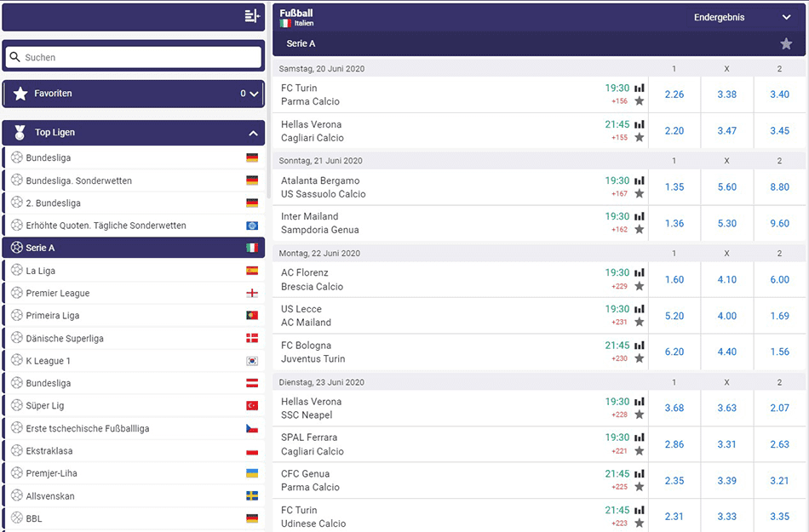Click the Sweden flag next to Allsvenskan
Screen dimensions: 809x532
(x=252, y=496)
